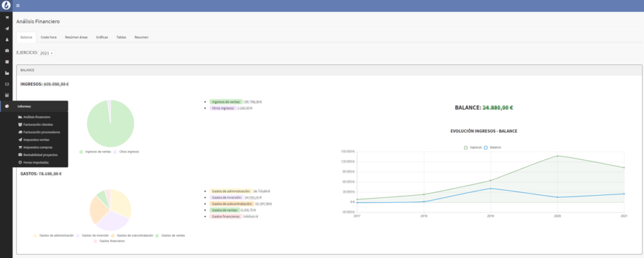Open the Gráficas tab

102,38
